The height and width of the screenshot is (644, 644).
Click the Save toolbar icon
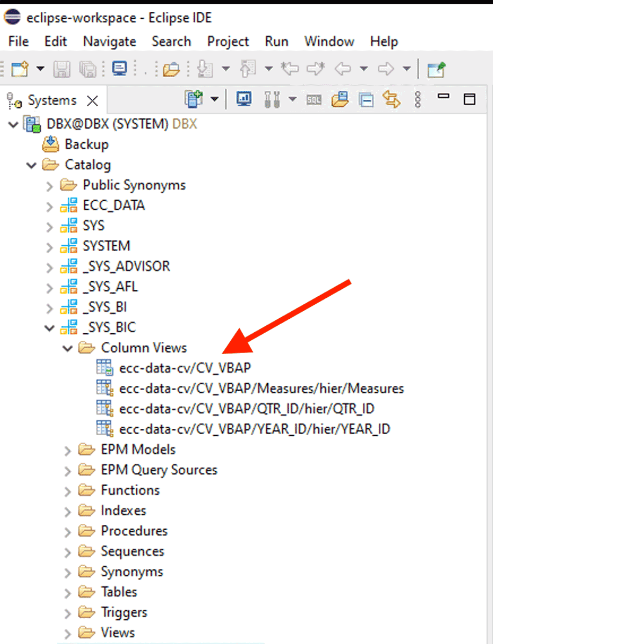coord(62,69)
